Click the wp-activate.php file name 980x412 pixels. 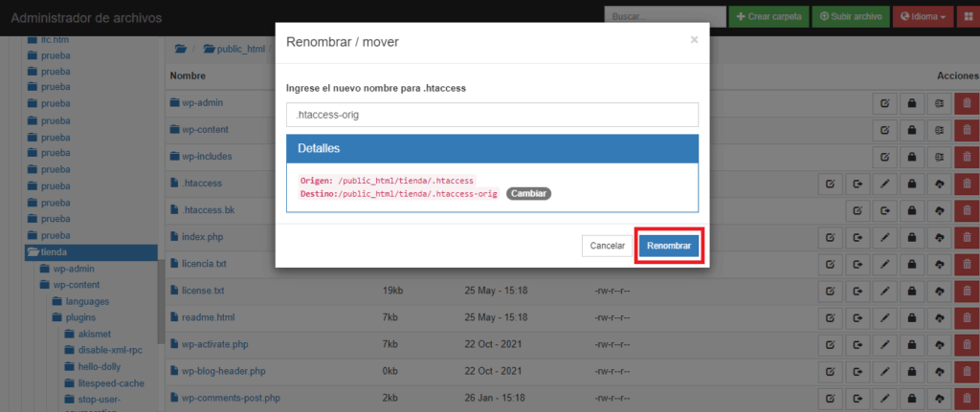(213, 344)
